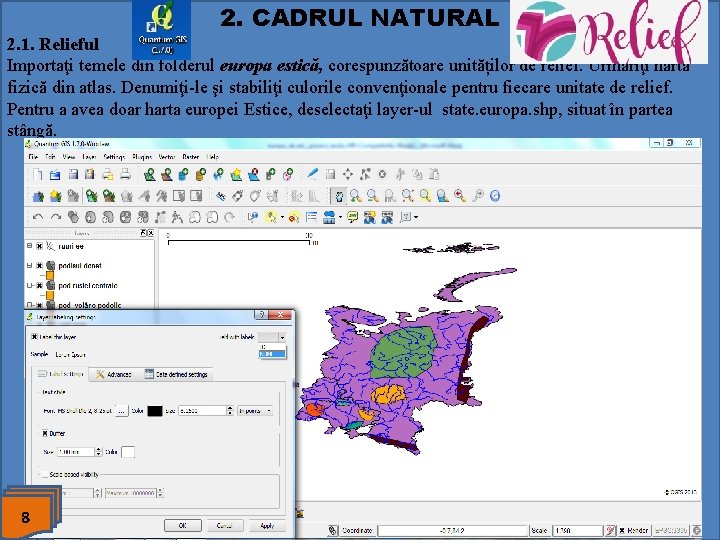
Task: Enable the Scale-based visibility checkbox
Action: pos(45,474)
